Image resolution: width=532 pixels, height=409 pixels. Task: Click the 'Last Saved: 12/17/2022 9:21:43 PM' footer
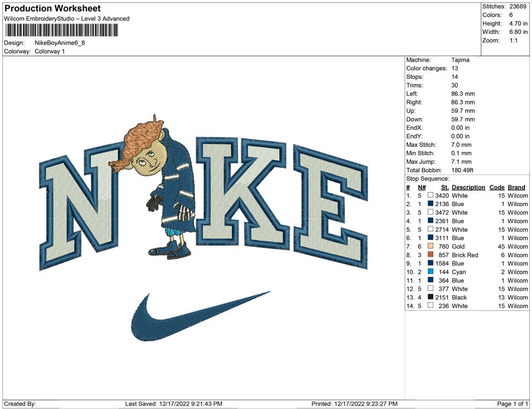[x=174, y=404]
